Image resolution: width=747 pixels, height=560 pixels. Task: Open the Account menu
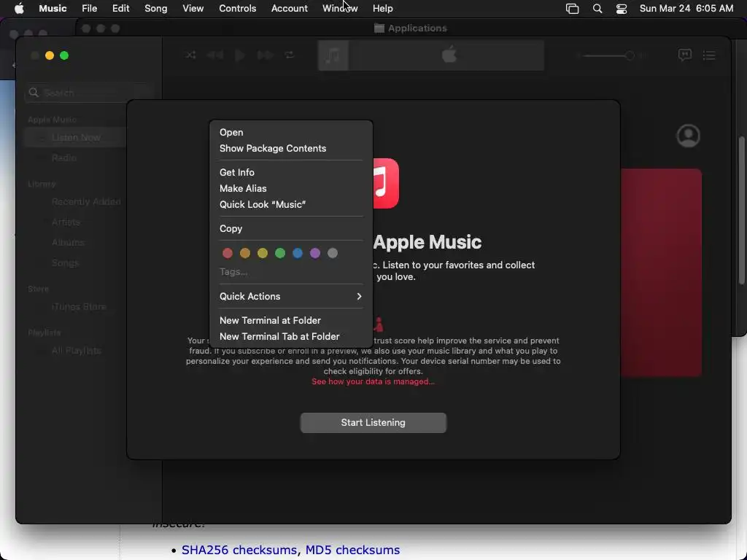click(289, 8)
